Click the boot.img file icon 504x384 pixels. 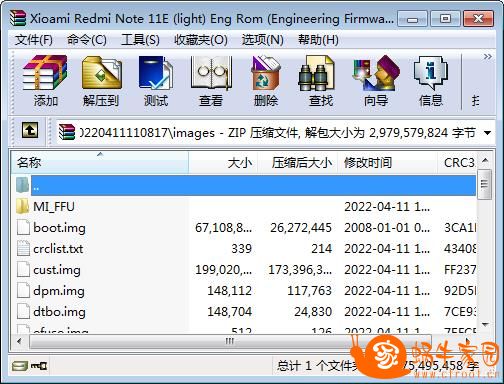(23, 228)
